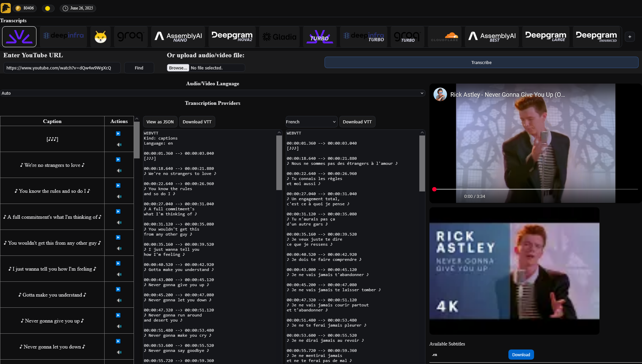Click the English VTT text scrollbar
642x364 pixels.
(279, 162)
